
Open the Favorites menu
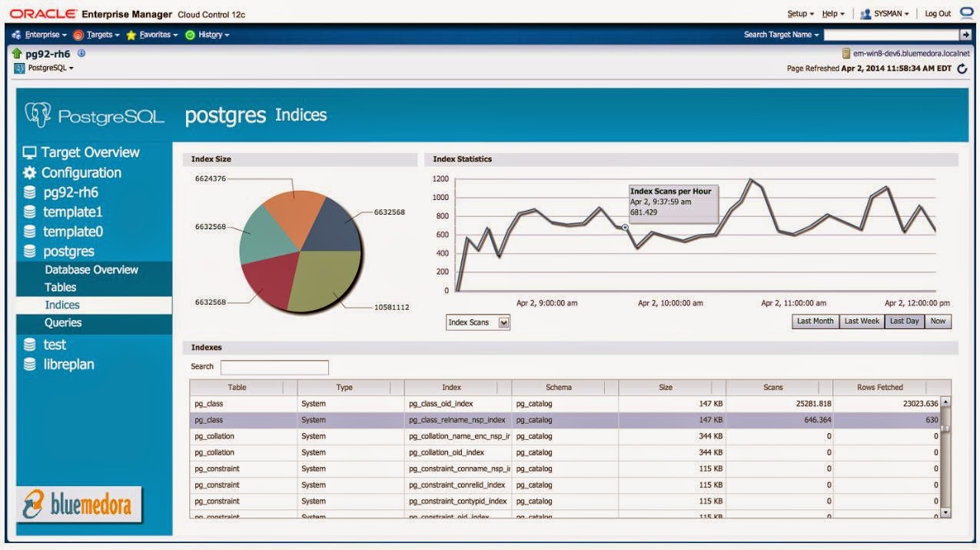[x=152, y=35]
